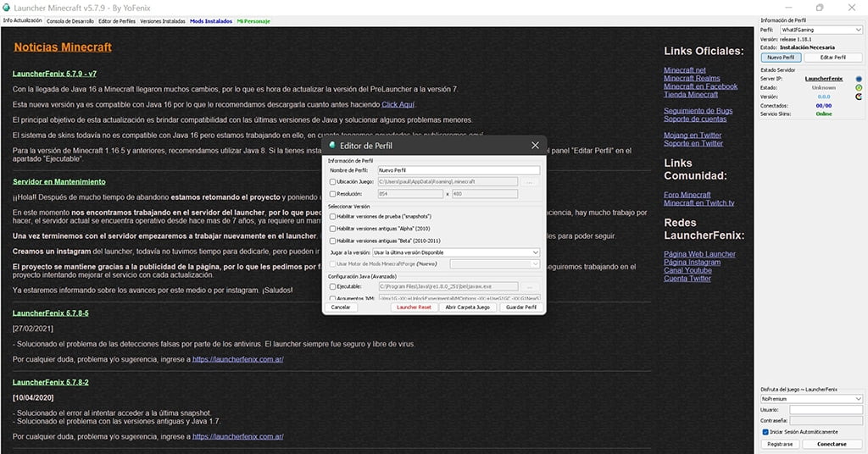Click the Registrarse button
Screen dimensions: 868x454
click(x=780, y=444)
